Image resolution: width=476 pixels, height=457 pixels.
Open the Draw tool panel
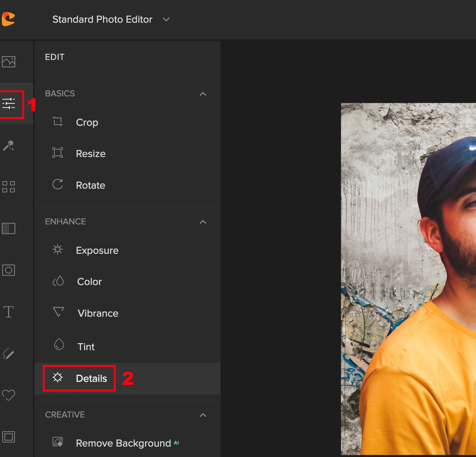point(9,354)
